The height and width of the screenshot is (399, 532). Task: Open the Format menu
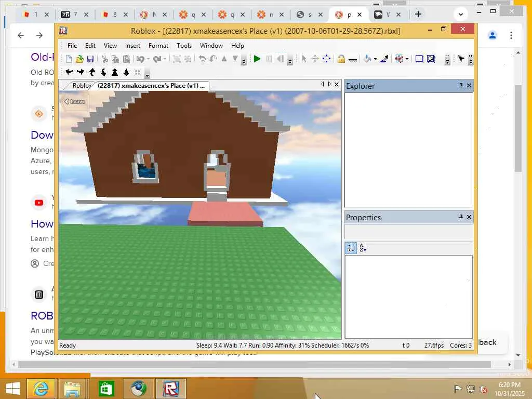point(158,46)
